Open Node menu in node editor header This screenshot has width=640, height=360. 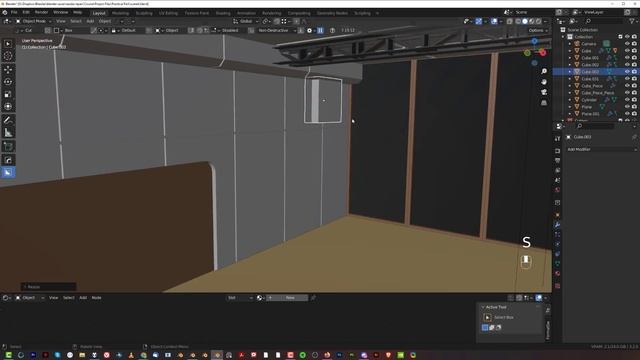(x=96, y=298)
